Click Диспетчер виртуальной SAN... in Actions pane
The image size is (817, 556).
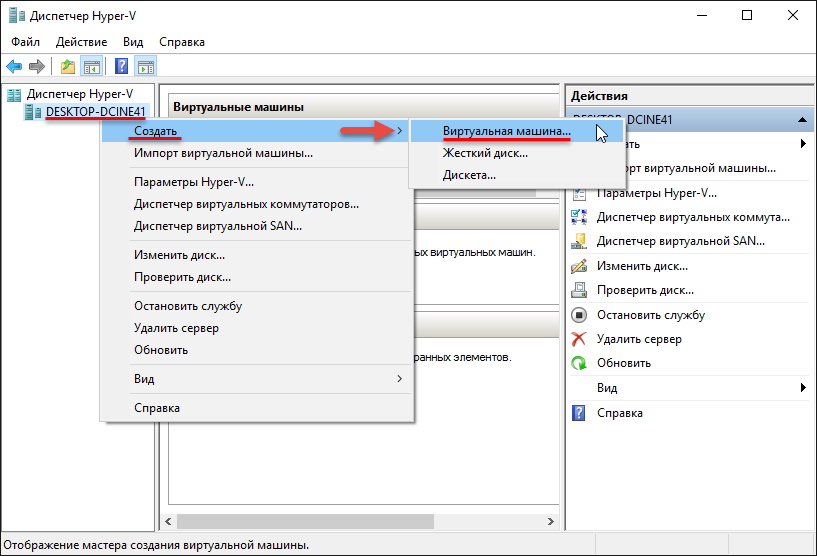point(680,241)
